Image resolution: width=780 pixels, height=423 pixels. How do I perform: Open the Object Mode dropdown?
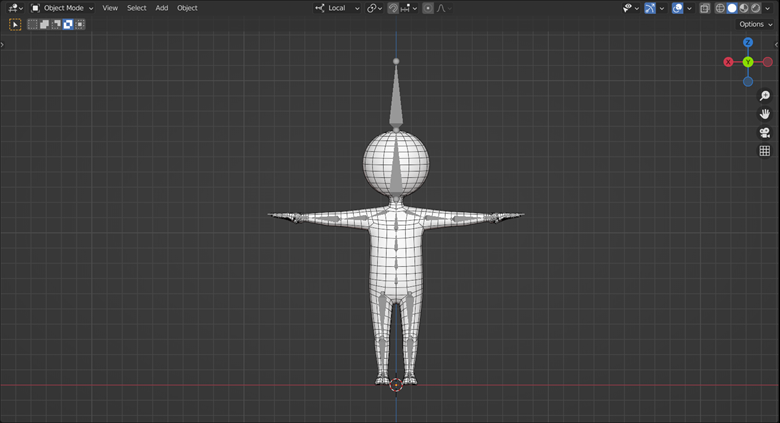tap(62, 8)
